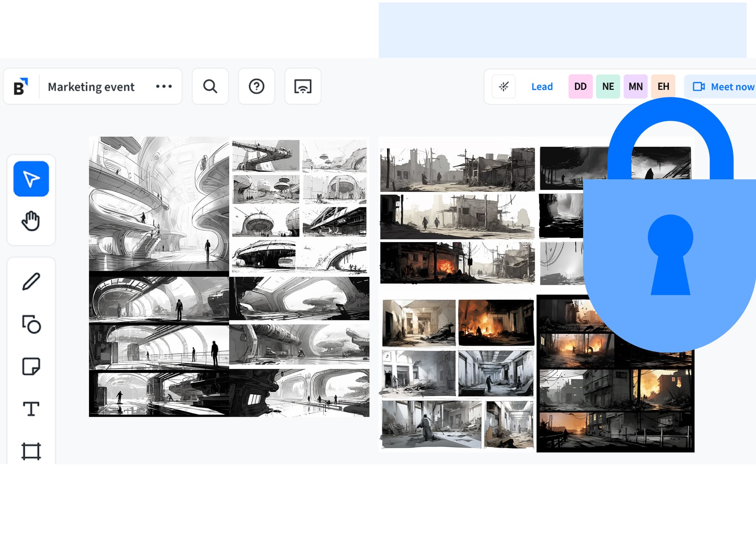The image size is (756, 537).
Task: Click the EH participant avatar
Action: 663,86
